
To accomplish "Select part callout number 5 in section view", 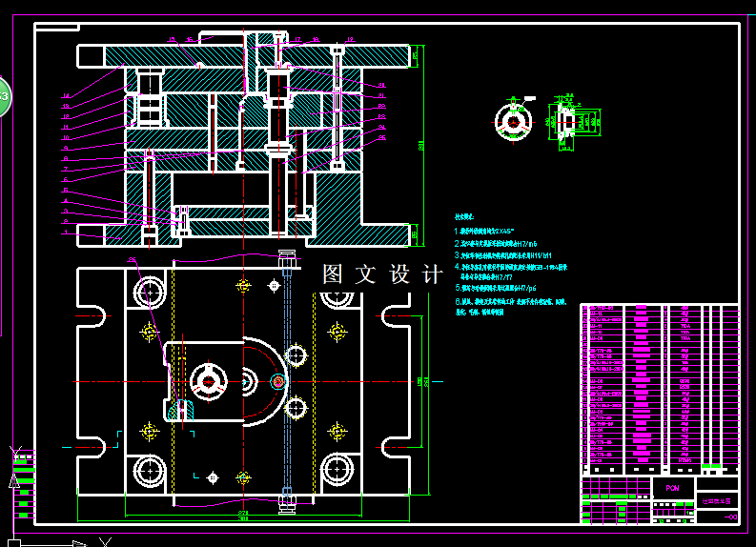I will point(66,190).
